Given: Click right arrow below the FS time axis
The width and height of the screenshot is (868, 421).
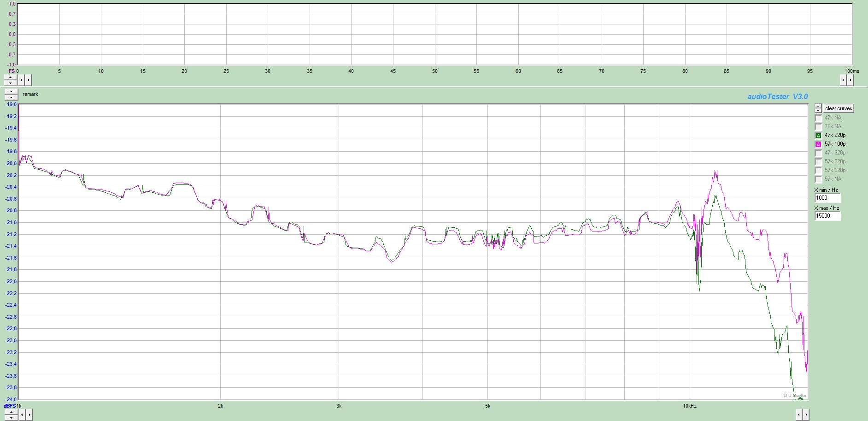Looking at the screenshot, I should (29, 80).
